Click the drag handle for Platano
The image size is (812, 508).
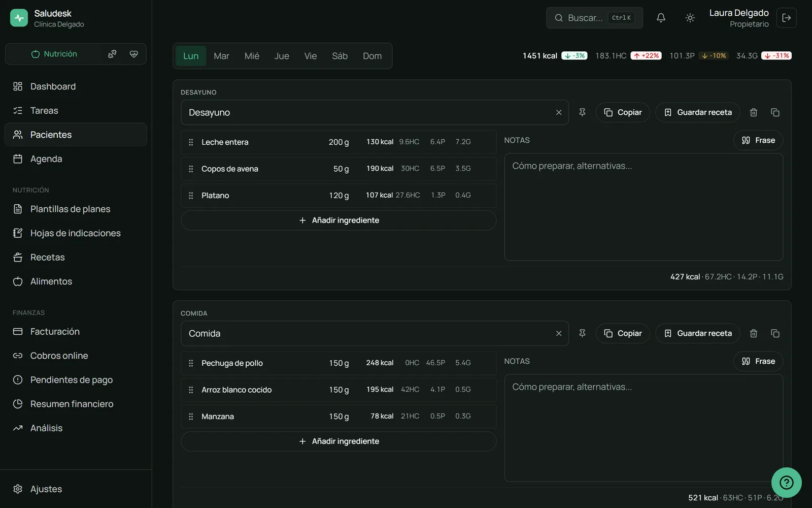point(191,196)
